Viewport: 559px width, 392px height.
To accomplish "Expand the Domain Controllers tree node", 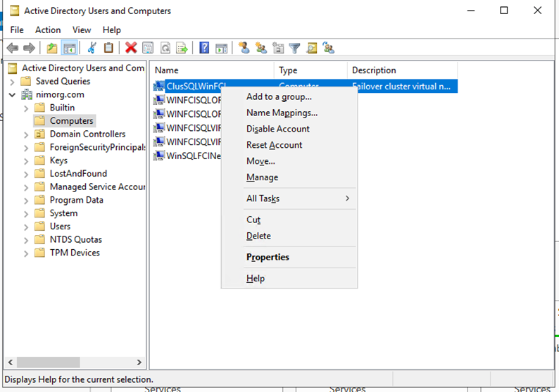I will [x=26, y=134].
